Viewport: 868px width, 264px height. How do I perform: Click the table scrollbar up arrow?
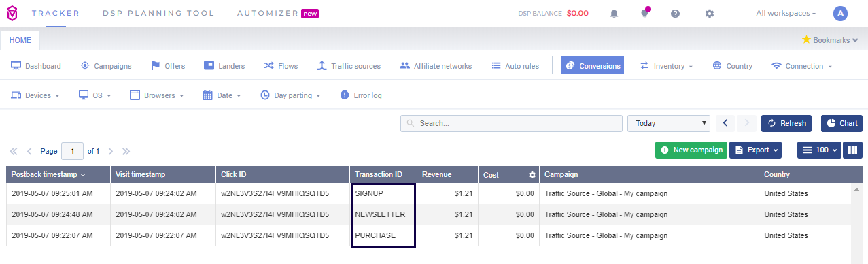pyautogui.click(x=856, y=188)
